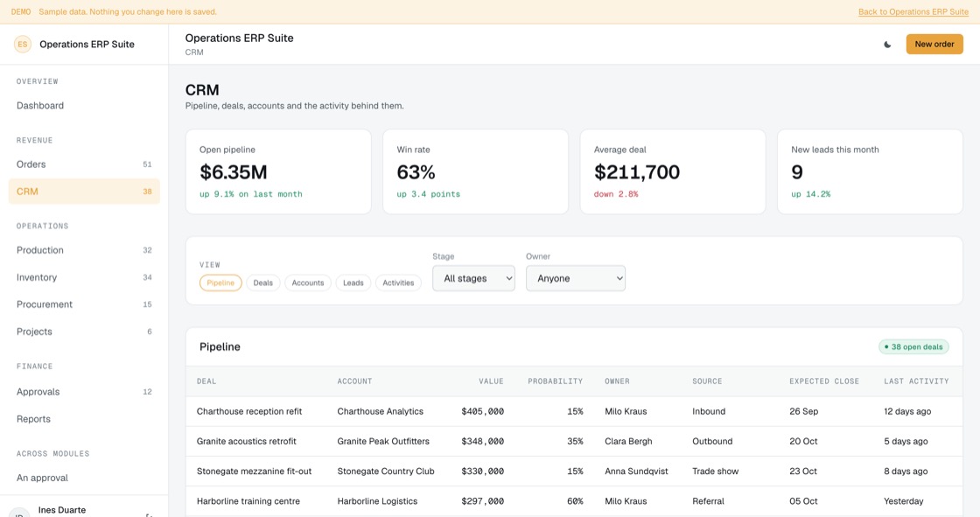The width and height of the screenshot is (980, 517).
Task: Switch to the Accounts view
Action: coord(308,283)
